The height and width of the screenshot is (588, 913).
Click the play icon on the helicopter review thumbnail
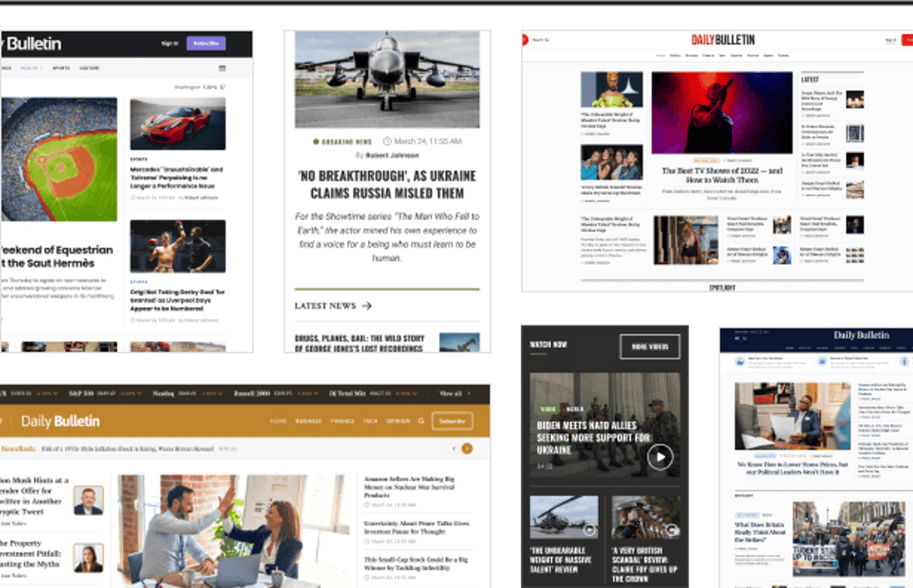pyautogui.click(x=590, y=529)
